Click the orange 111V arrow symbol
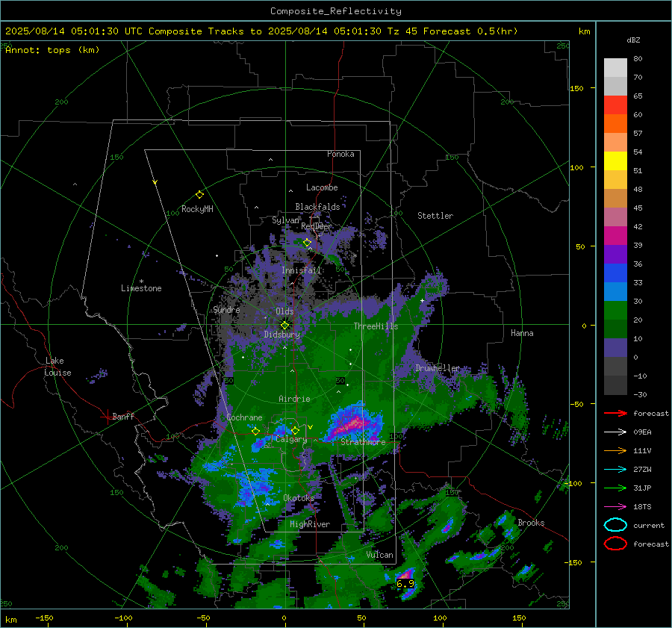 click(615, 450)
